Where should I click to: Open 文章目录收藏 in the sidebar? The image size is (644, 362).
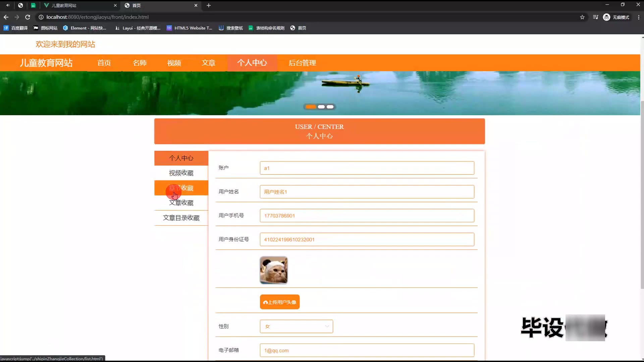[181, 218]
